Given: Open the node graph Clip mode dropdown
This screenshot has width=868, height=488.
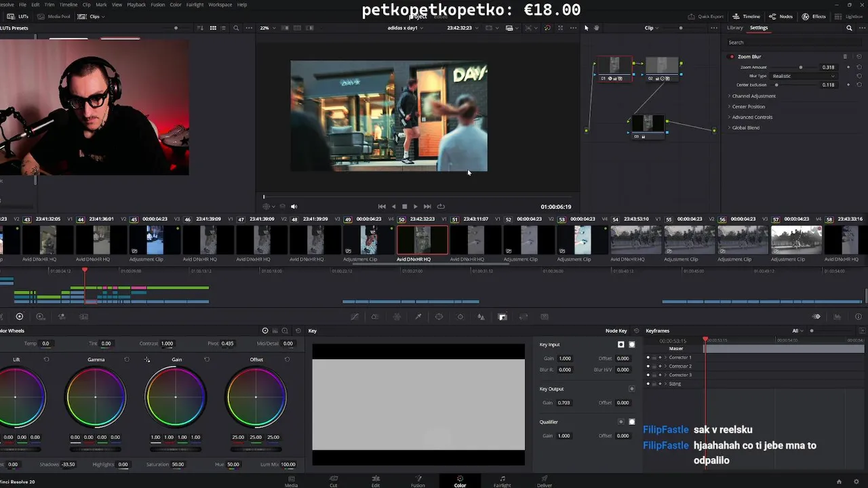Looking at the screenshot, I should coord(652,28).
